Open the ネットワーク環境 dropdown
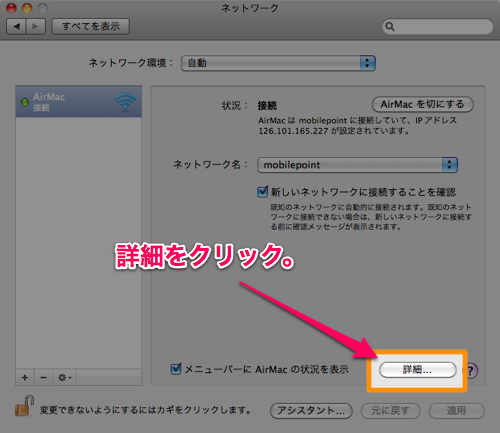This screenshot has width=500, height=433. pos(278,63)
